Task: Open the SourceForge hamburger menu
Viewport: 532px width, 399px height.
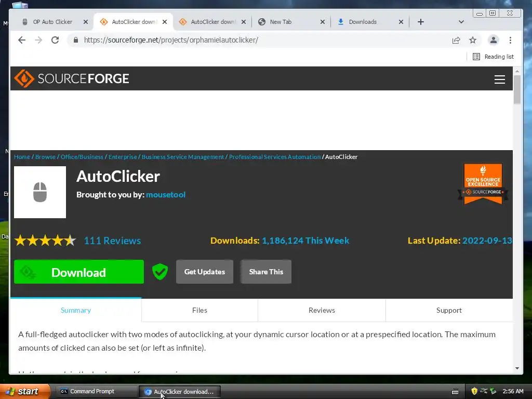Action: tap(499, 79)
